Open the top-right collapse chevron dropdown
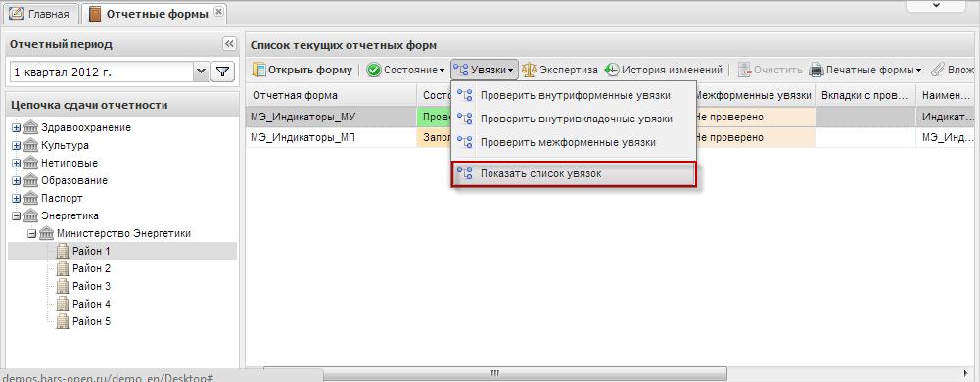980x382 pixels. 936,5
